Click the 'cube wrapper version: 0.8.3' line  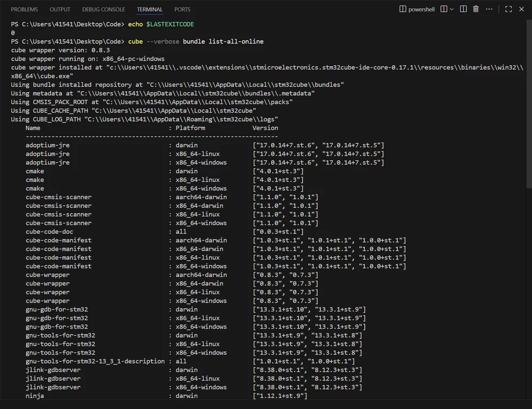pyautogui.click(x=60, y=50)
